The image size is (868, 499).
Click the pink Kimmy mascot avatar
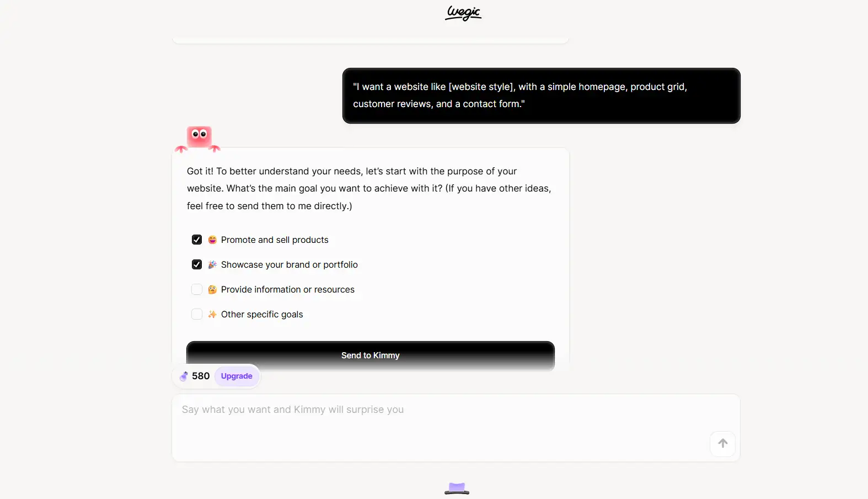click(x=199, y=138)
